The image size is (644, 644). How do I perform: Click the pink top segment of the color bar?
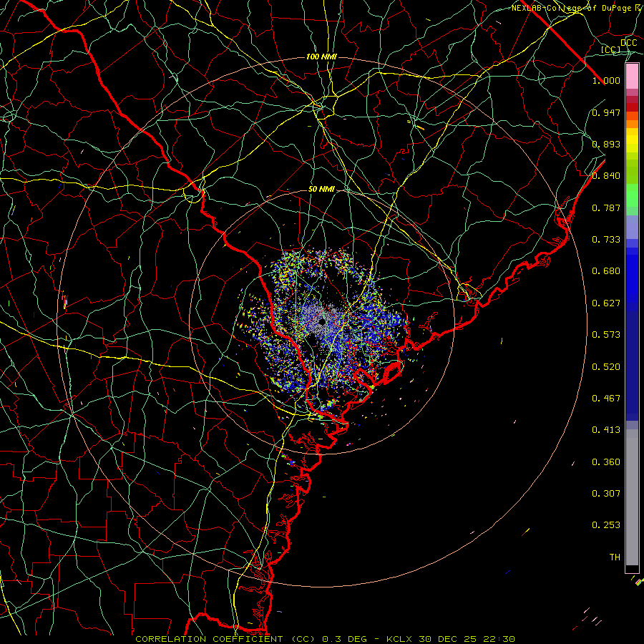click(x=632, y=77)
